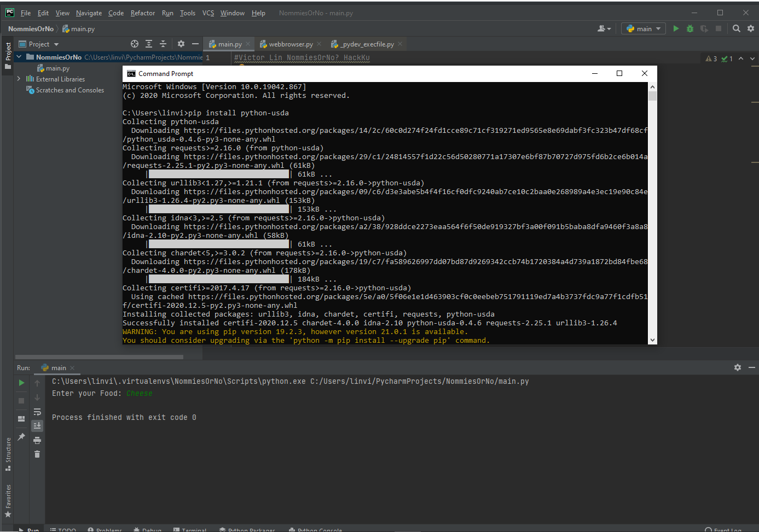Screen dimensions: 759x532
Task: Click the print icon in Run panel
Action: tap(37, 440)
